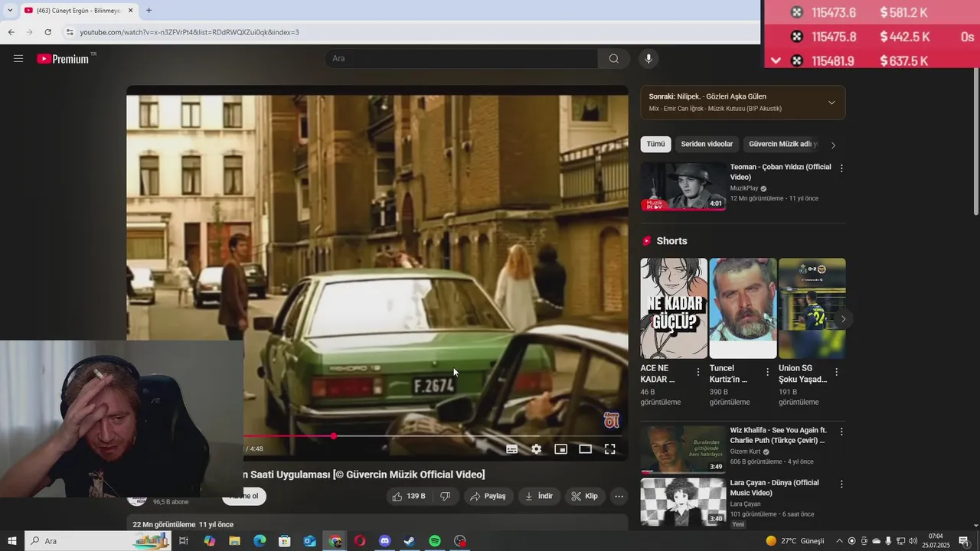
Task: Toggle theater mode view
Action: (x=586, y=449)
